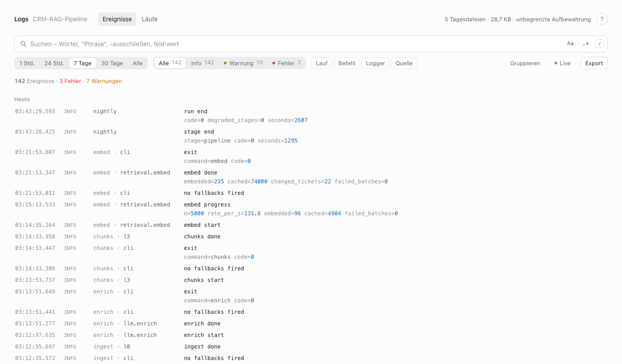Open the Befehl filter dropdown
The width and height of the screenshot is (622, 364).
click(x=347, y=63)
